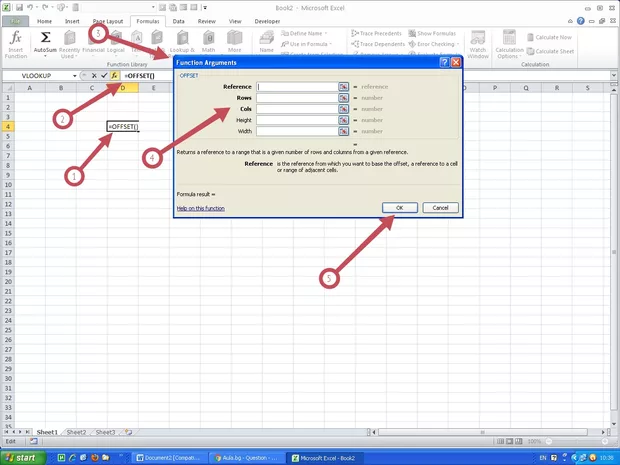Open the Redo dropdown arrow
The width and height of the screenshot is (620, 465).
52,8
